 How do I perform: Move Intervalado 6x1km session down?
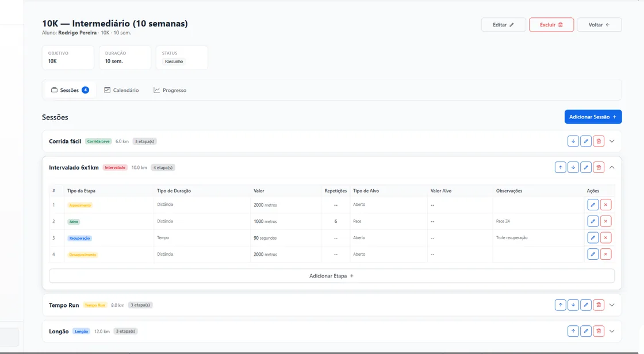point(573,168)
